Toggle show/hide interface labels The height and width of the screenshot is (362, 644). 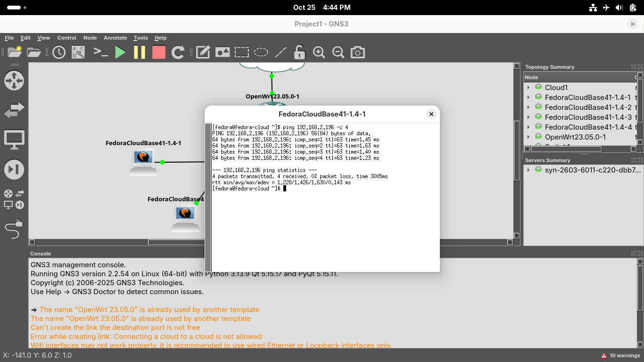78,52
